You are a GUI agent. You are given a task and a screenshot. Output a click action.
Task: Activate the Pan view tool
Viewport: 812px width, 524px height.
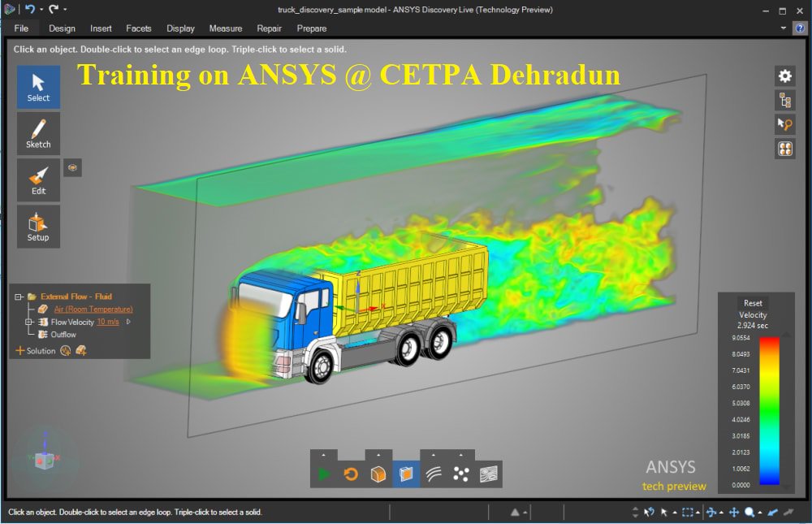pyautogui.click(x=734, y=513)
